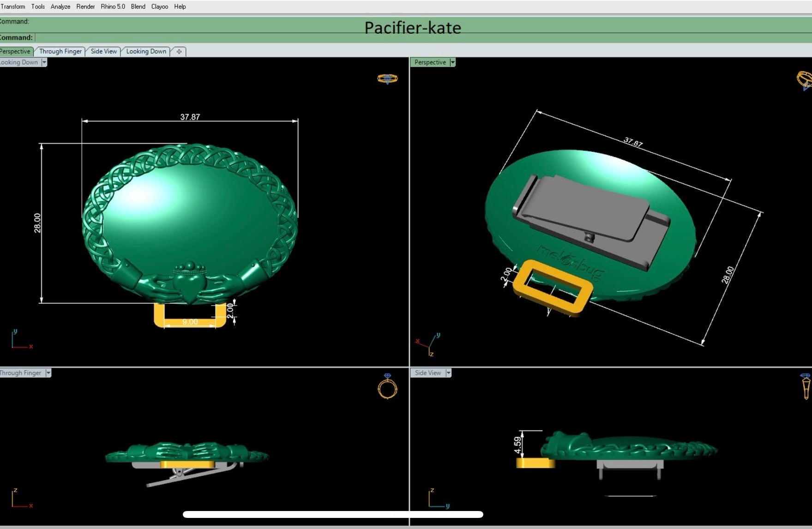Expand the Side View viewport dropdown arrow
Viewport: 812px width, 529px height.
tap(448, 373)
